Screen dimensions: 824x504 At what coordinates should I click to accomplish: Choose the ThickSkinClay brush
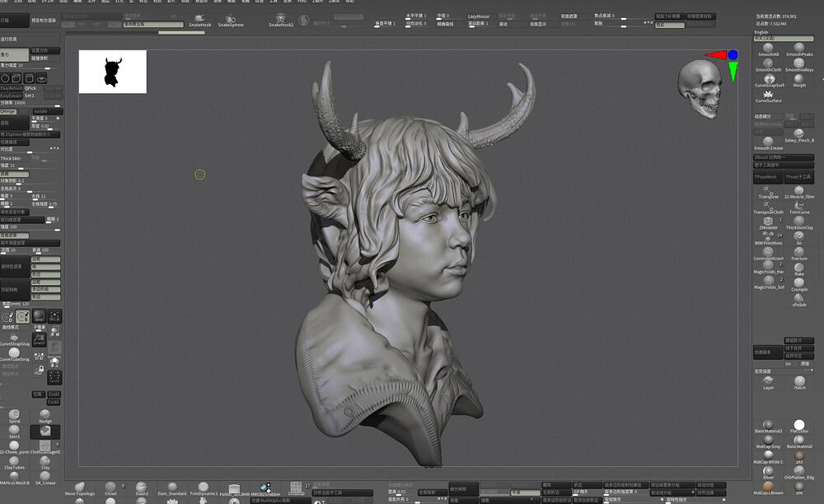799,223
